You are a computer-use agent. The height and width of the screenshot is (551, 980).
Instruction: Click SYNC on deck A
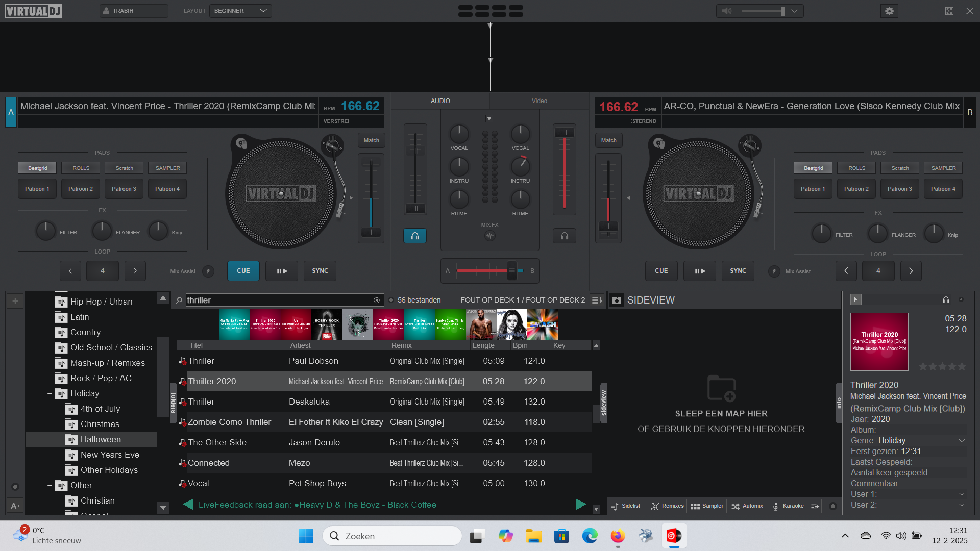[320, 271]
